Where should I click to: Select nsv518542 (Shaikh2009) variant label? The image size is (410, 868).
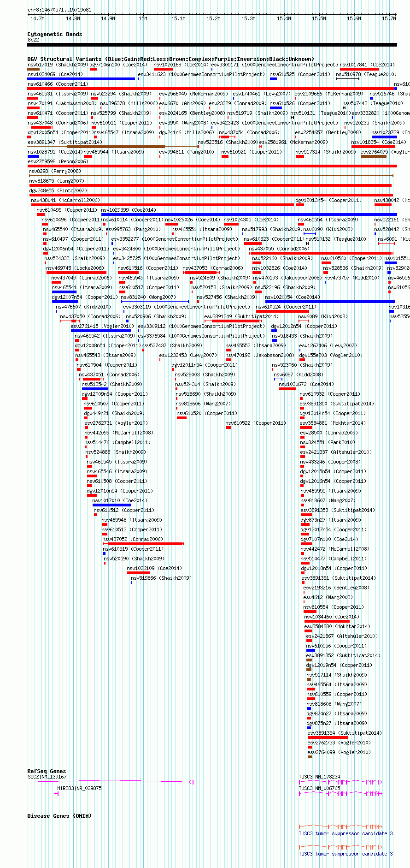click(x=112, y=384)
